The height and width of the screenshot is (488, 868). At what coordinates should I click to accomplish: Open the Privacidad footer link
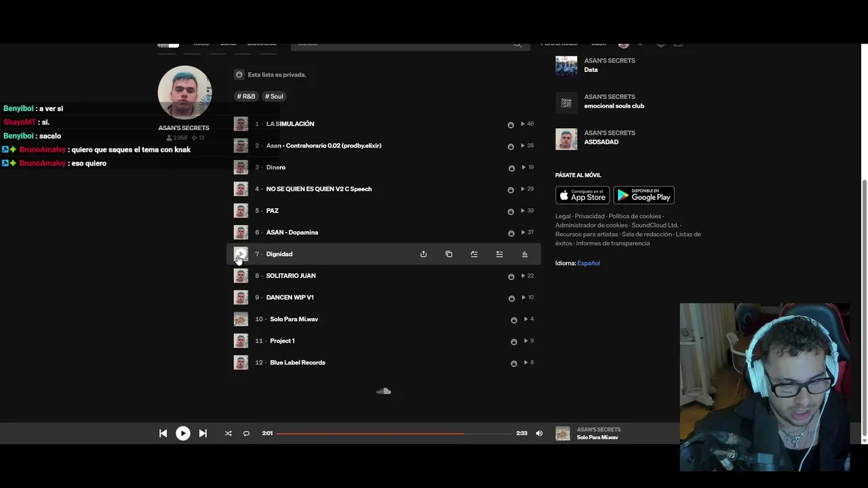coord(590,216)
